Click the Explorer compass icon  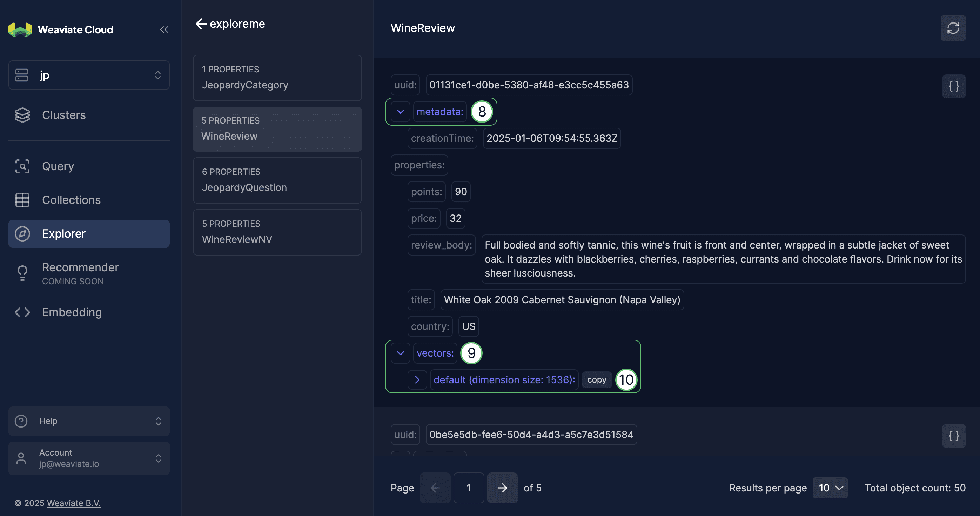click(22, 233)
